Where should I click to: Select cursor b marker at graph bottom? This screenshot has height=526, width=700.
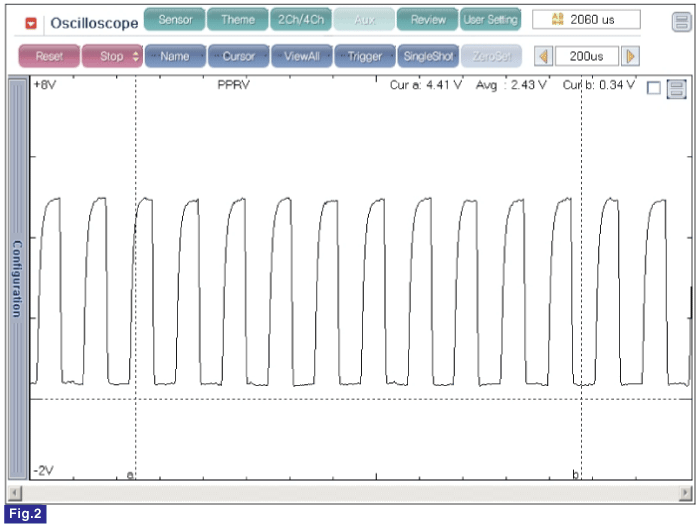(575, 474)
